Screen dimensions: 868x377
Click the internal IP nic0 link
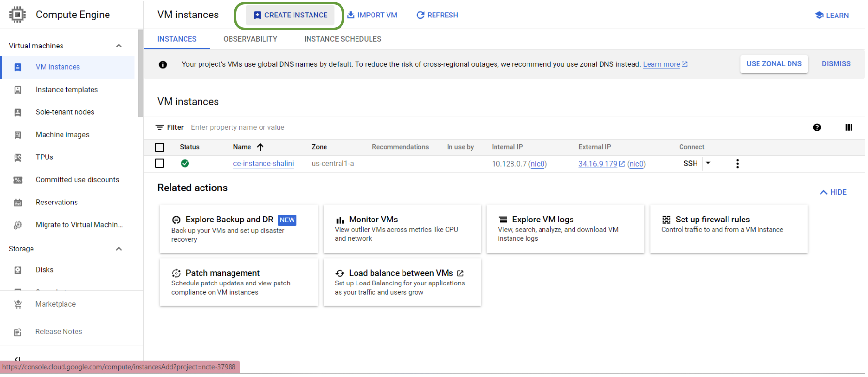pyautogui.click(x=538, y=164)
